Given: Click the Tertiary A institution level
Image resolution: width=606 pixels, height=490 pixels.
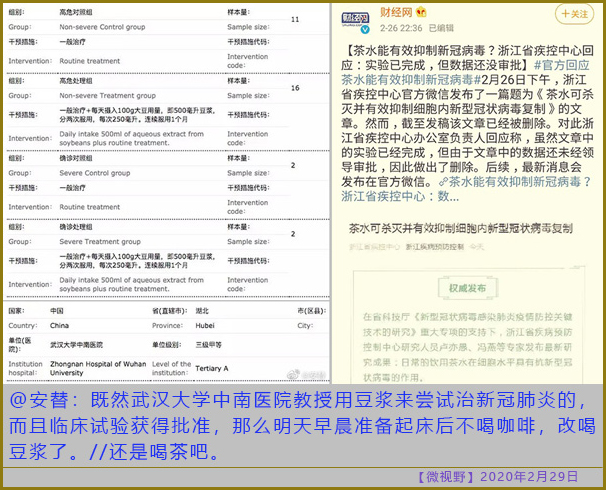Looking at the screenshot, I should coord(212,368).
